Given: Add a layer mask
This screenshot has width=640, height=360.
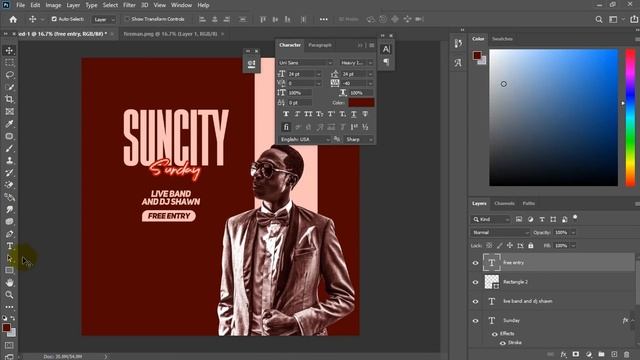Looking at the screenshot, I should coord(576,355).
